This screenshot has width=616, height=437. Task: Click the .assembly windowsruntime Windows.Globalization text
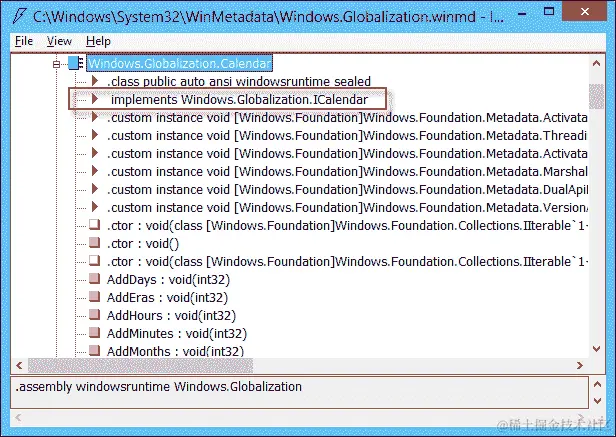(159, 387)
